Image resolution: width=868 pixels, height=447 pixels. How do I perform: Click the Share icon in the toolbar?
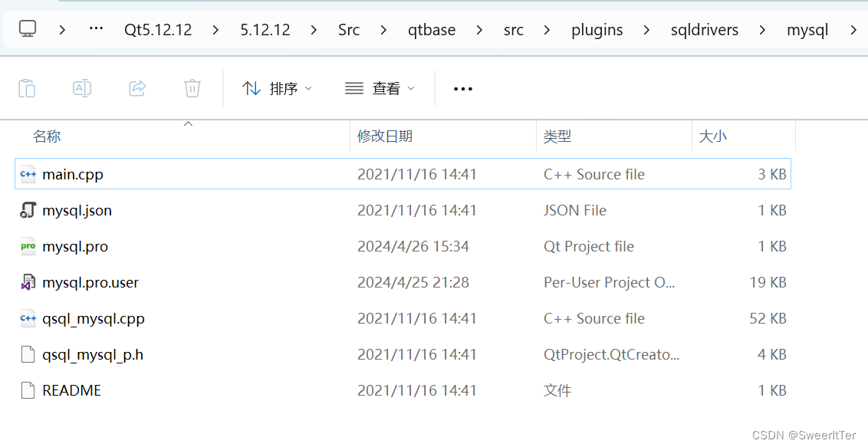[x=137, y=88]
